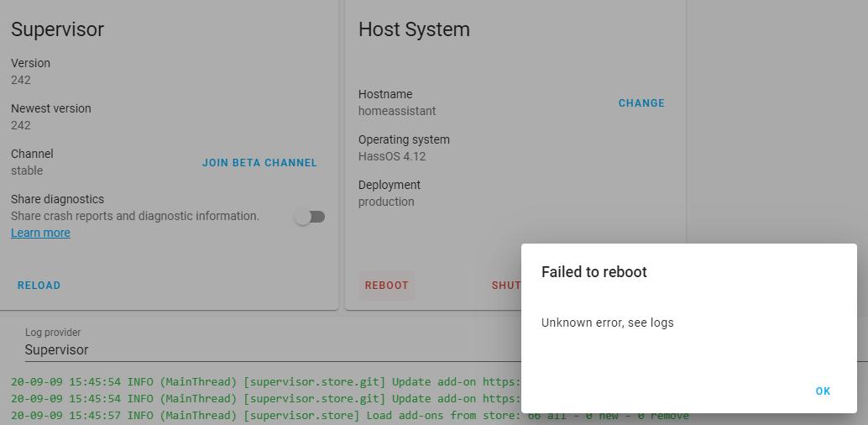Click the 'Supervisor' card heading
The height and width of the screenshot is (425, 868).
tap(58, 29)
